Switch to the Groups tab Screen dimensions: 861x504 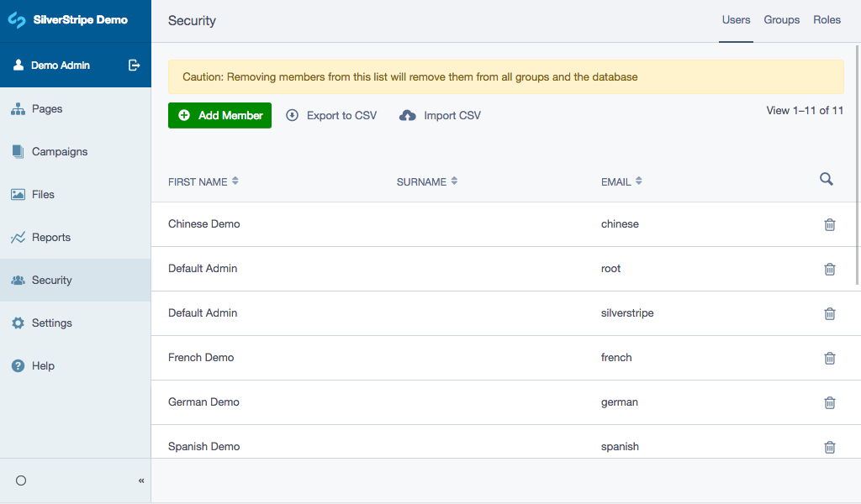tap(782, 19)
